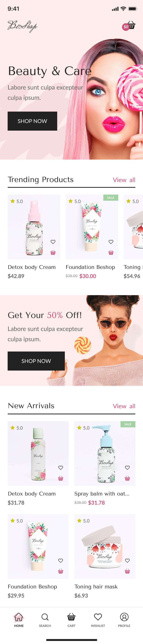143x644 pixels.
Task: Switch to the Search tab
Action: point(45,620)
